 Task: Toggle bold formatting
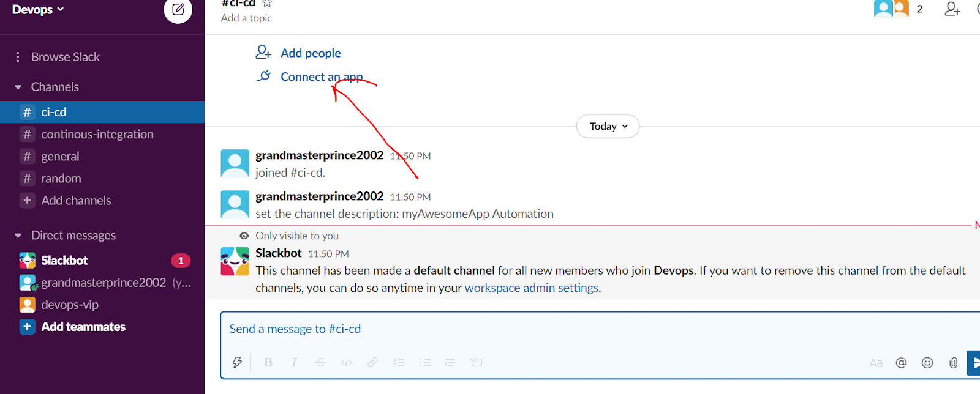click(268, 362)
